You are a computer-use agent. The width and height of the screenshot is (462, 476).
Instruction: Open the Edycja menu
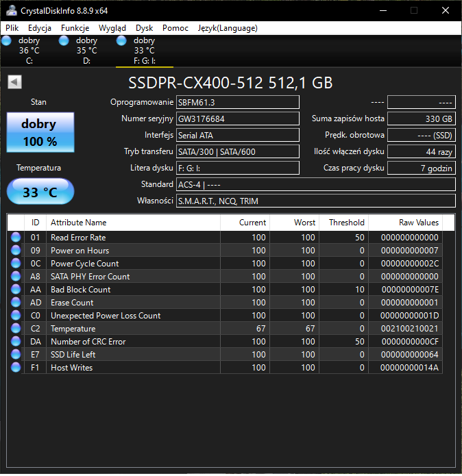point(40,28)
